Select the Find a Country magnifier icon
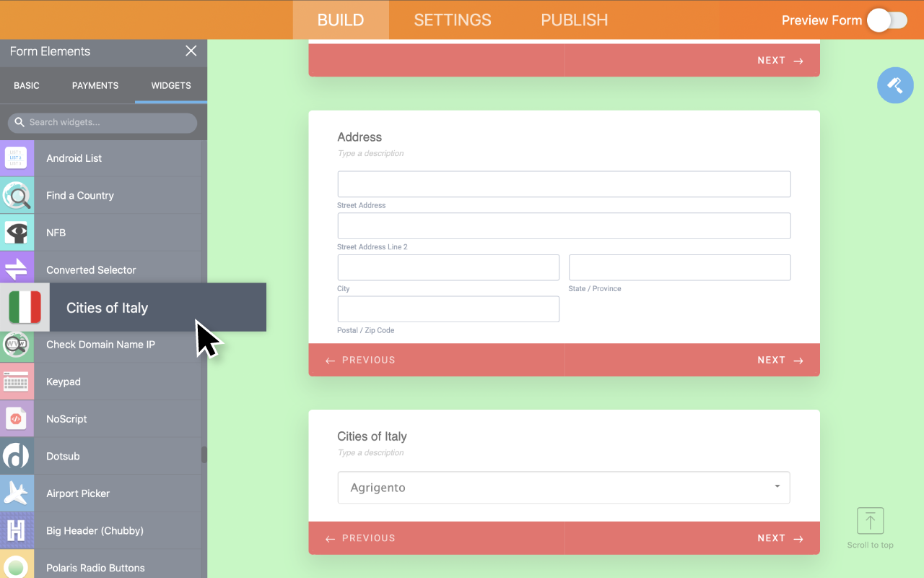This screenshot has height=578, width=924. click(16, 196)
